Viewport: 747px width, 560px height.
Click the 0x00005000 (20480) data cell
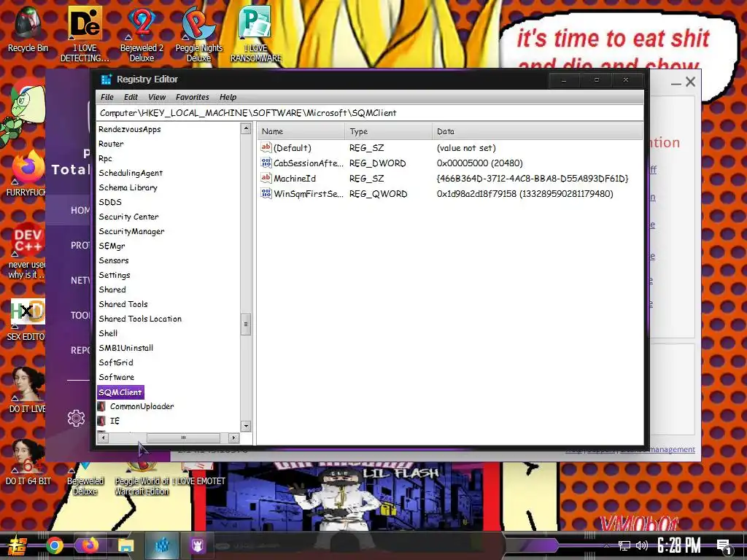[480, 163]
